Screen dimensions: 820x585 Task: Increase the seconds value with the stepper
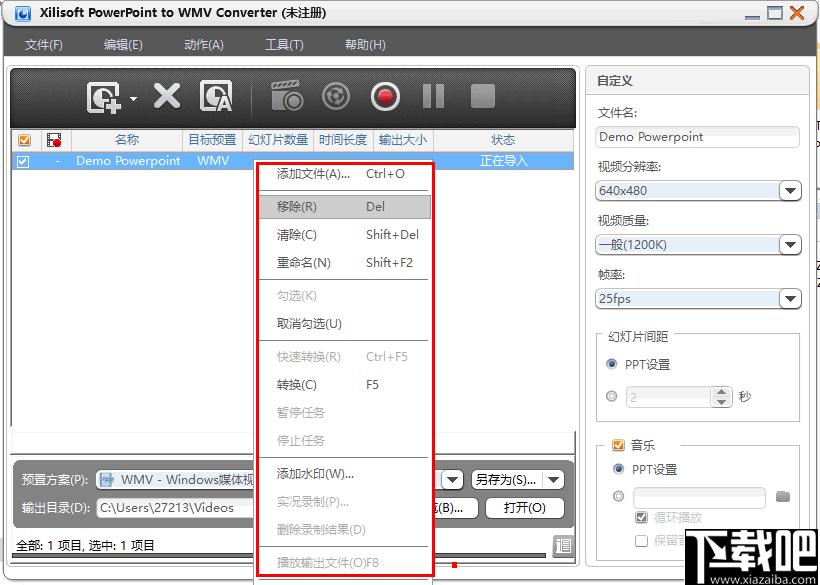click(722, 391)
